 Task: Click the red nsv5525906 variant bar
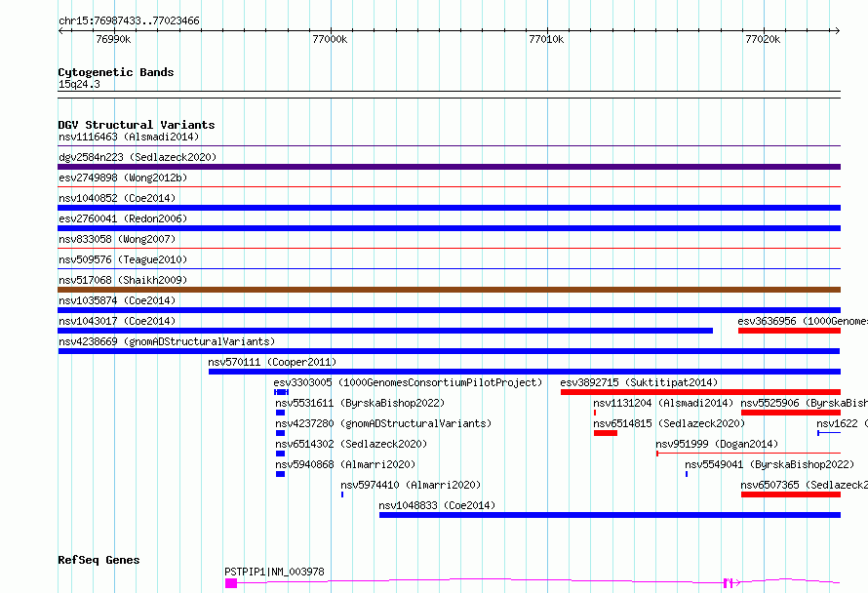pyautogui.click(x=791, y=413)
